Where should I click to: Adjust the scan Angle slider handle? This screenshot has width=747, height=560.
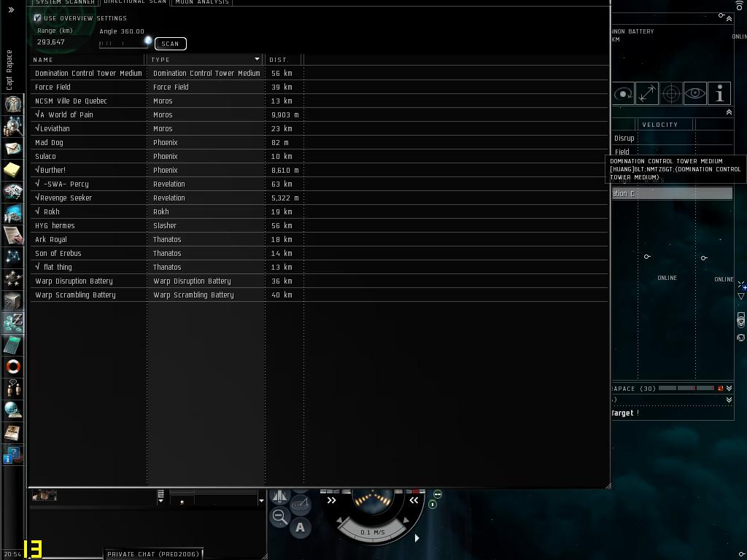click(x=148, y=41)
